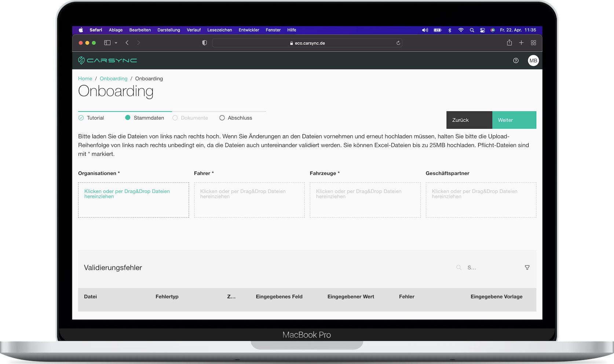Sort by Eingegebener Wert column header

[351, 297]
